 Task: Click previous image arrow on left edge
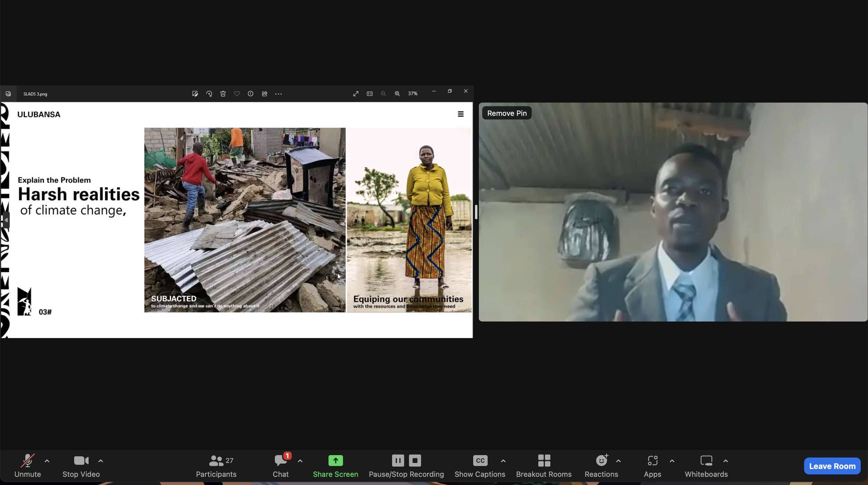[6, 220]
